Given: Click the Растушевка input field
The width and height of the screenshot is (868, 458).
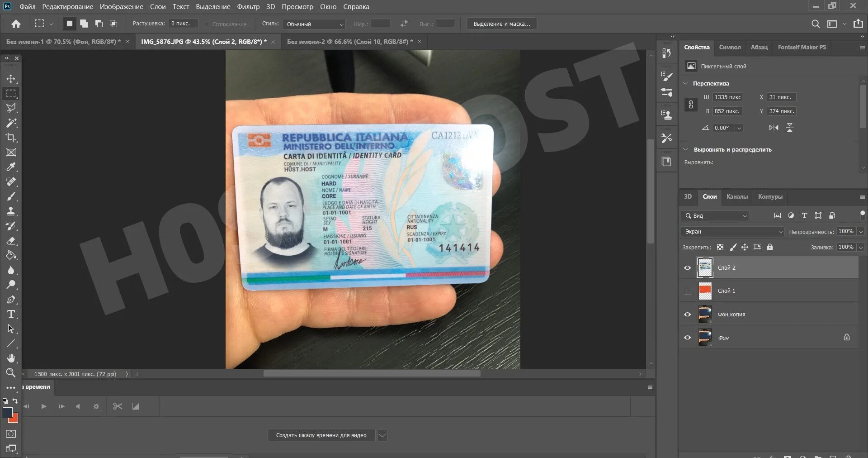Looking at the screenshot, I should 183,24.
